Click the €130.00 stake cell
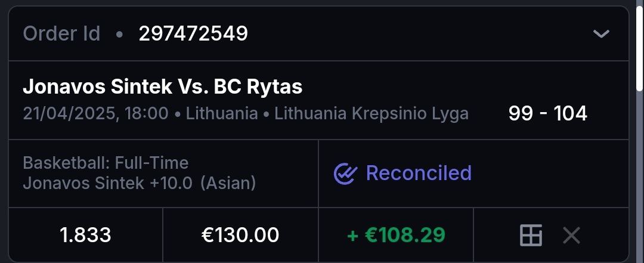Viewport: 644px width, 263px height. (x=240, y=235)
